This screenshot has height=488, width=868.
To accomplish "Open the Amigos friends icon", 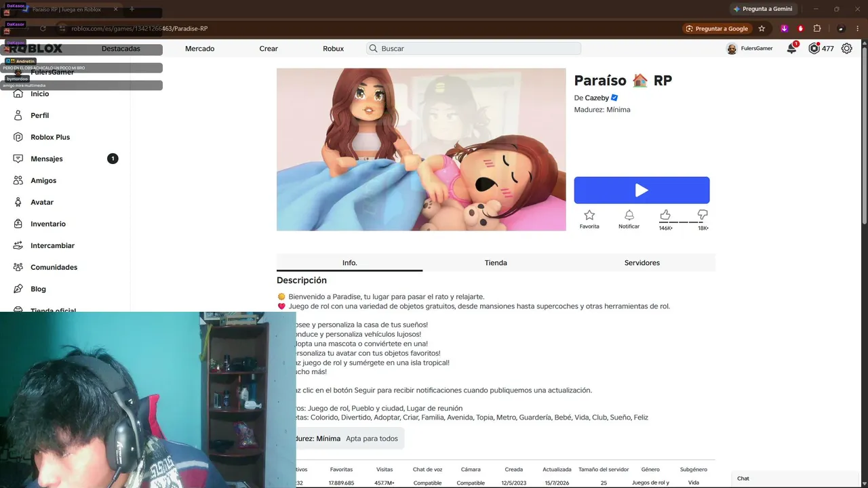I will [18, 180].
